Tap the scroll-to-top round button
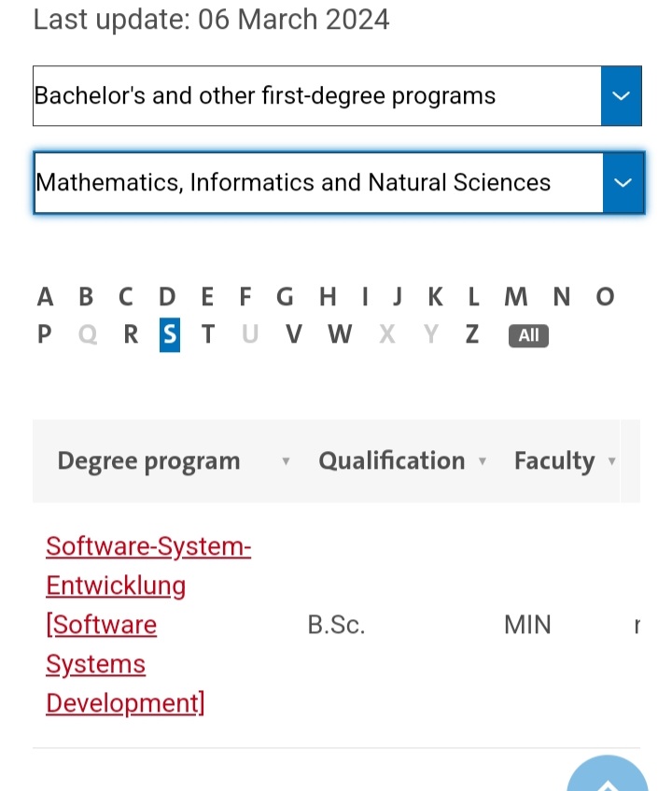The width and height of the screenshot is (672, 791). point(608,775)
